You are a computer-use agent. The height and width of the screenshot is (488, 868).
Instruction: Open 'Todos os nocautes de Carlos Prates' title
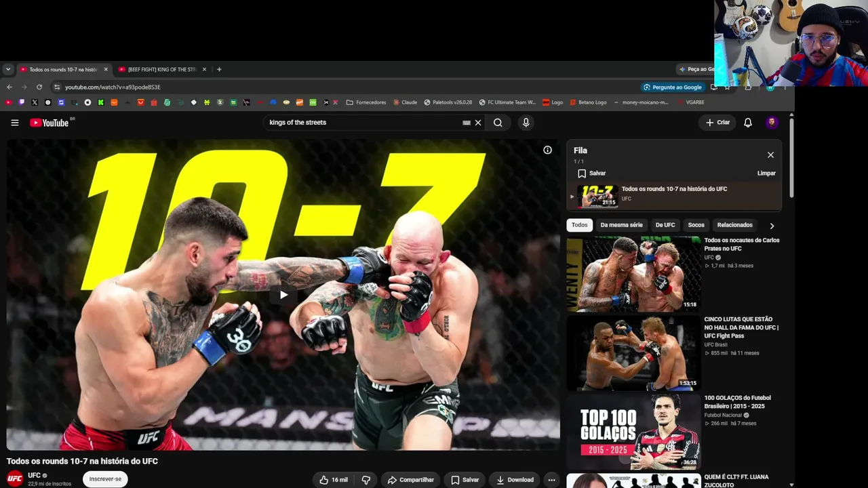click(x=742, y=245)
